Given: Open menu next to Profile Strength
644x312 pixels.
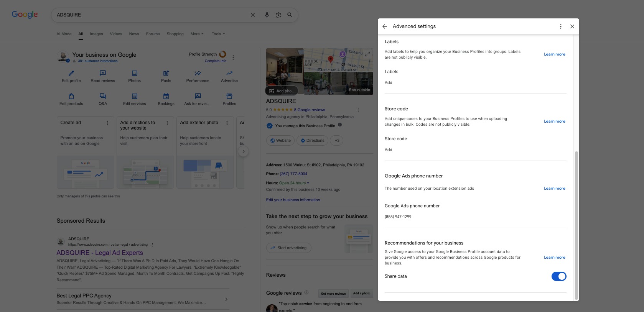Looking at the screenshot, I should (233, 57).
